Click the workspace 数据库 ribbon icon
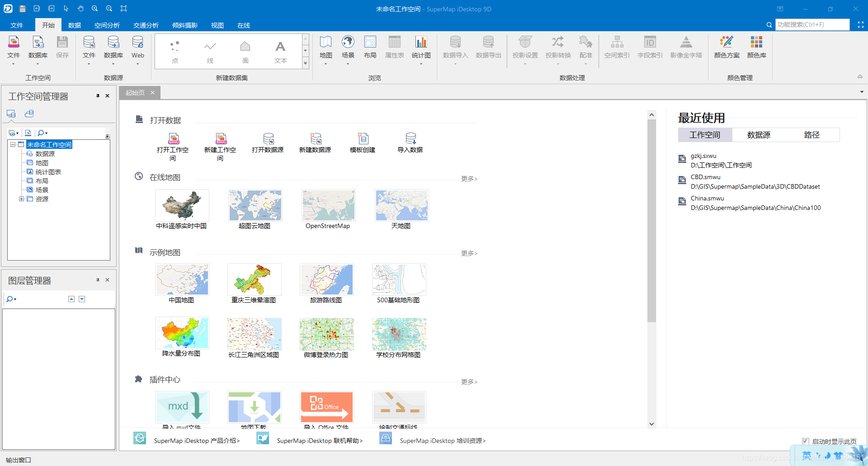Image resolution: width=868 pixels, height=466 pixels. (38, 47)
